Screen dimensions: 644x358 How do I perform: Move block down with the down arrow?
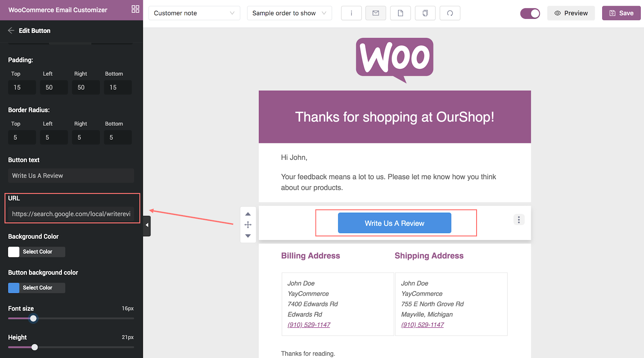tap(248, 236)
